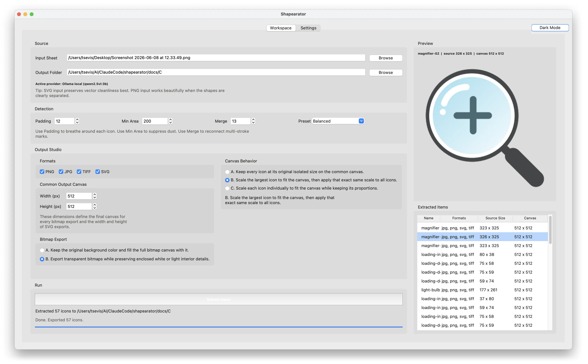Select the loading-in row sized 75 x 58
The width and height of the screenshot is (588, 364).
(482, 316)
